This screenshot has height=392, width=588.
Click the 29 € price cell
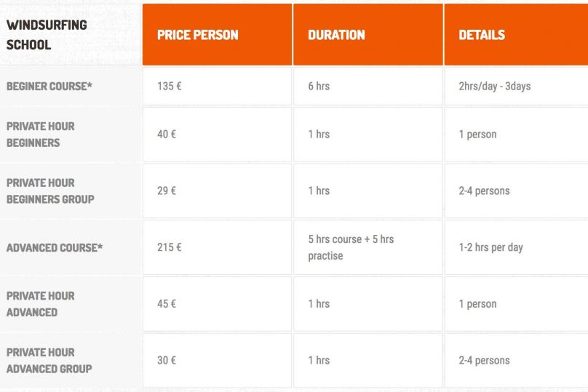[x=167, y=191]
